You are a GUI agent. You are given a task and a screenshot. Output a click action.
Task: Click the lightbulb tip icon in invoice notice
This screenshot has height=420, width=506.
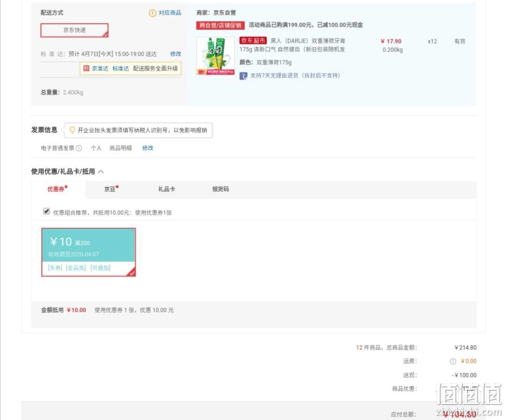pos(72,130)
